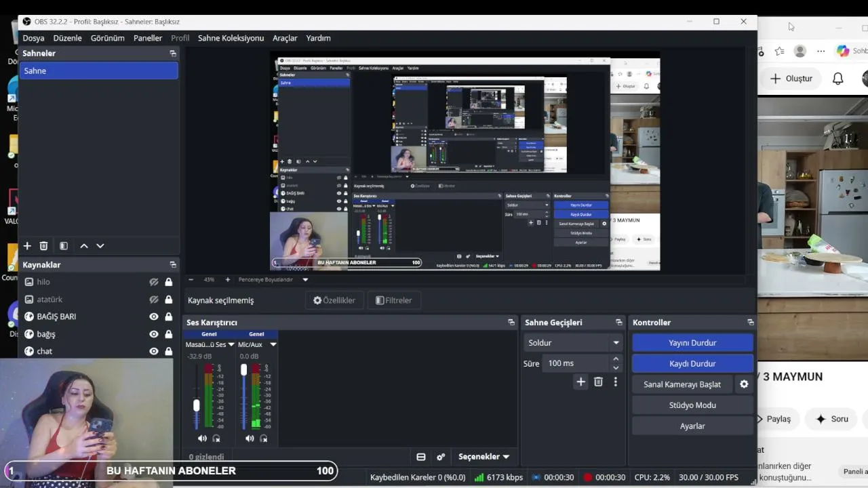Unlock the bağış source

(x=168, y=334)
